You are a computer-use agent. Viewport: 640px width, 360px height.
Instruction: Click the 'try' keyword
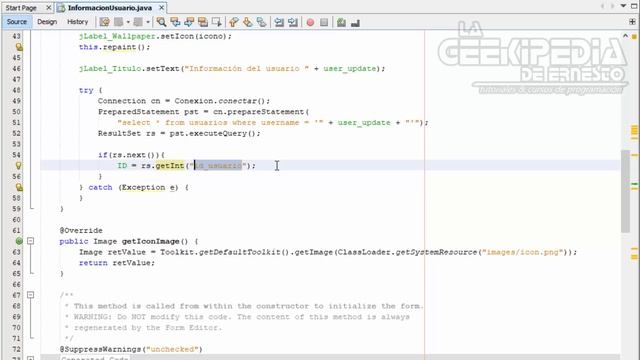tap(86, 90)
